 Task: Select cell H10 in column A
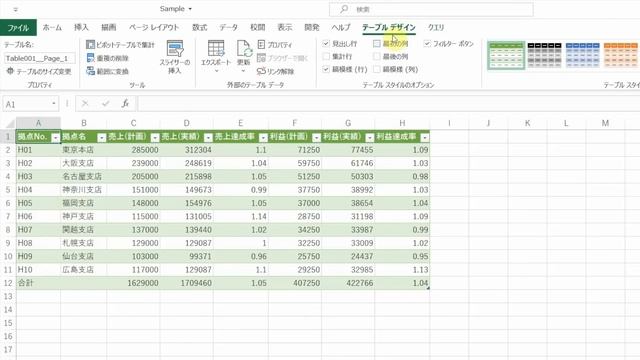click(38, 269)
